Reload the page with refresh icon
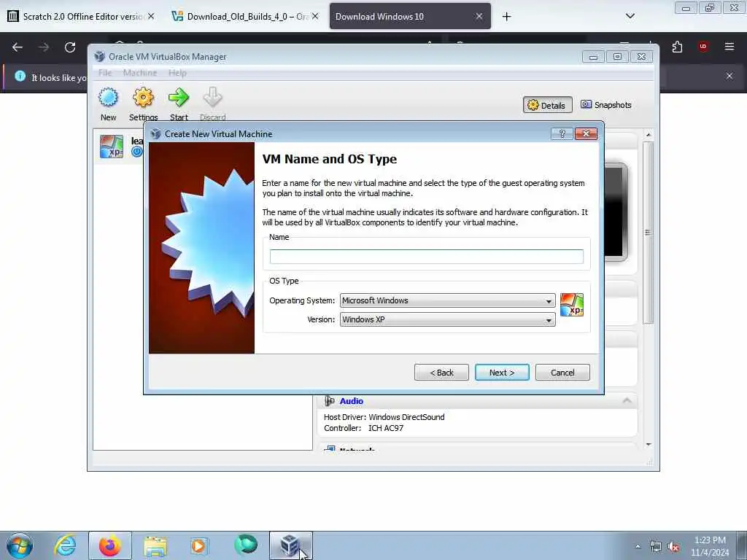This screenshot has height=560, width=747. (70, 47)
